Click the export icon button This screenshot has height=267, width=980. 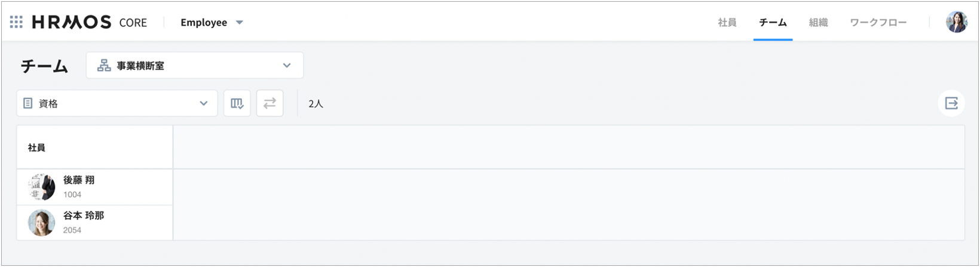pos(951,103)
